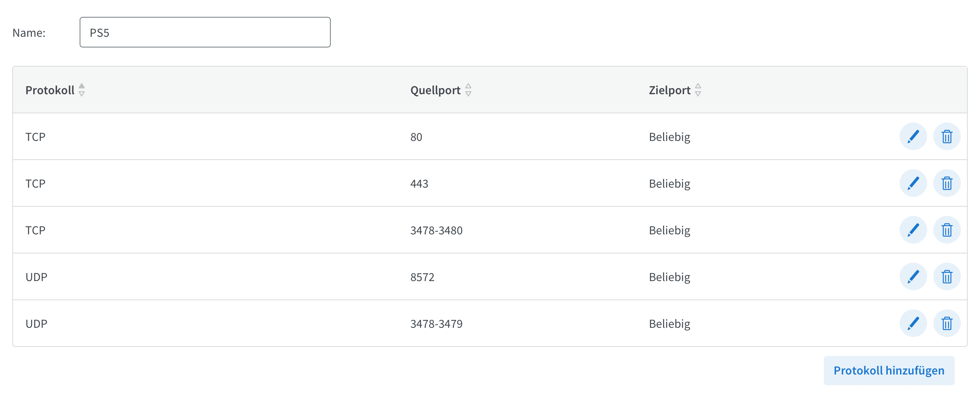Click the Beliebig cell in port 443 row
The width and height of the screenshot is (980, 399).
pos(669,183)
